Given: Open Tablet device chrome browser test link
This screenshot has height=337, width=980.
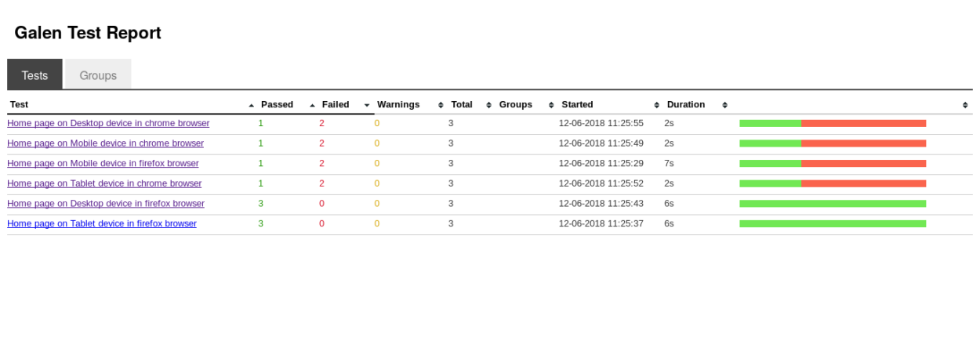Looking at the screenshot, I should coord(104,183).
